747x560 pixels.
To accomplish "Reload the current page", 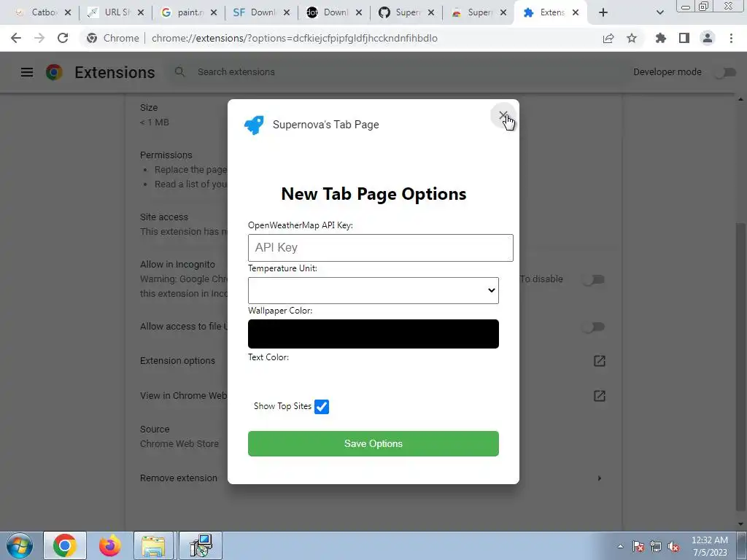I will click(63, 38).
